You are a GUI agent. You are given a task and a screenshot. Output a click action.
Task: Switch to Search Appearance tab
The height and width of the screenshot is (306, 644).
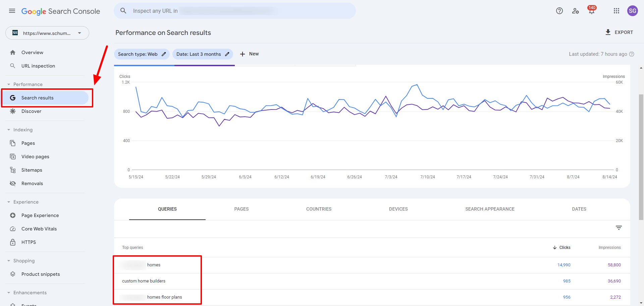coord(490,209)
